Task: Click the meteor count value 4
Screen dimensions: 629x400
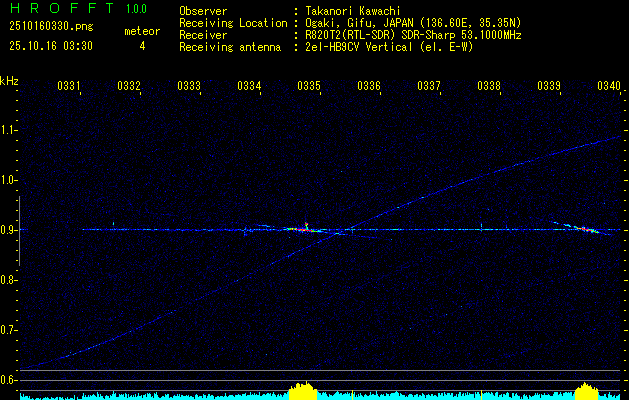Action: [x=142, y=46]
